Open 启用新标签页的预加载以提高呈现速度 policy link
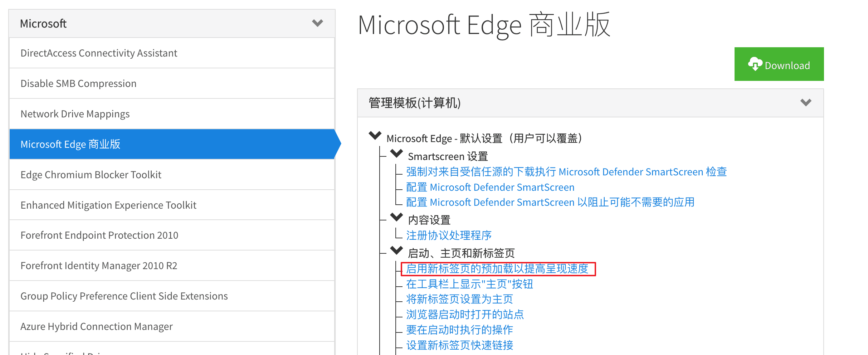The height and width of the screenshot is (355, 868). (497, 269)
